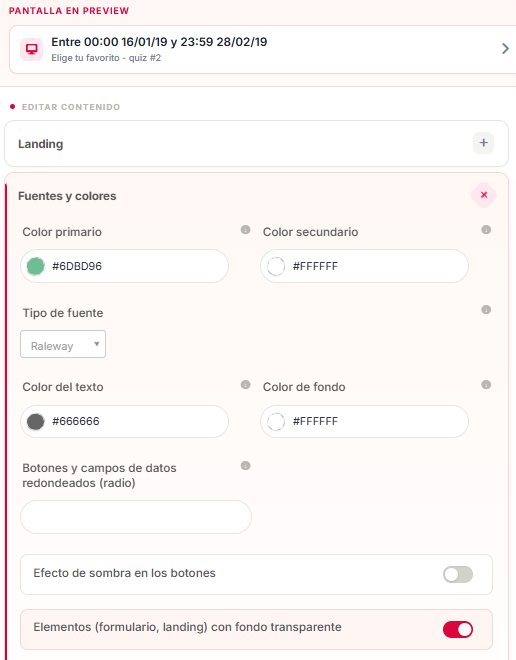Pick the green primary color swatch
Viewport: 516px width, 660px height.
tap(36, 266)
